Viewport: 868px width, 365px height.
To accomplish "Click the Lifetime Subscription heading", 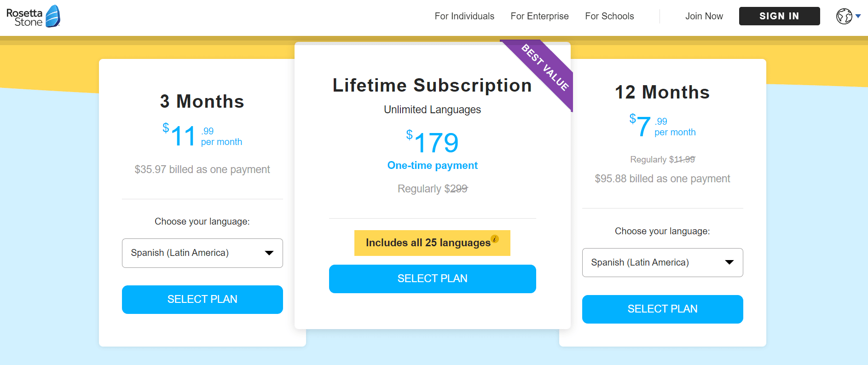I will (432, 86).
